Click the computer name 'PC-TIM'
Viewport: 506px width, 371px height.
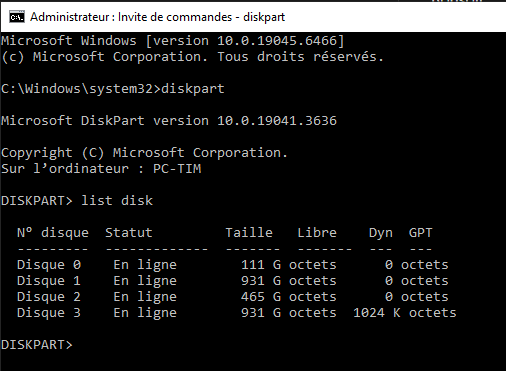point(177,169)
